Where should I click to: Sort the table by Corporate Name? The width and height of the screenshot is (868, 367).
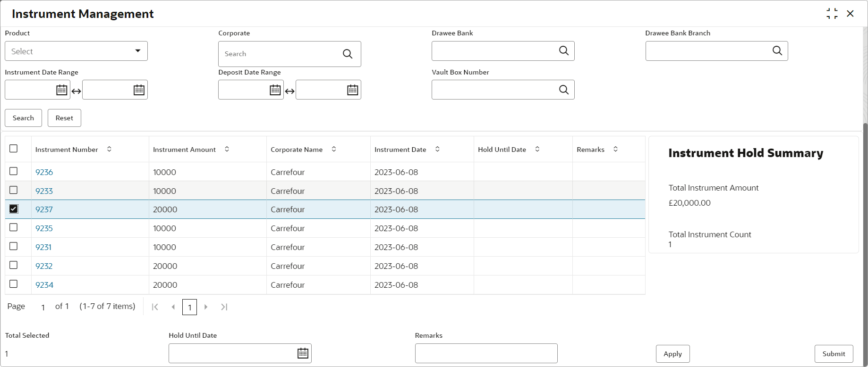tap(334, 149)
